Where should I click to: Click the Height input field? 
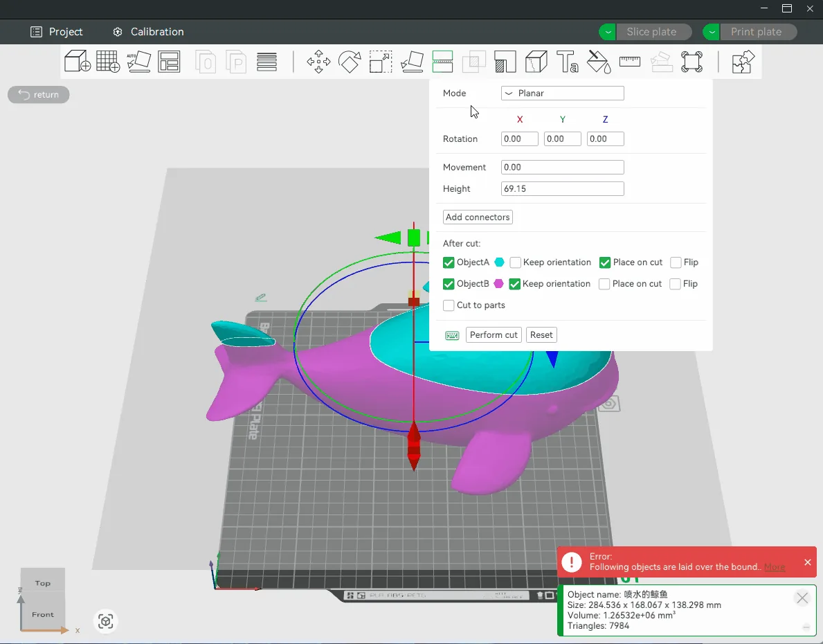[562, 188]
